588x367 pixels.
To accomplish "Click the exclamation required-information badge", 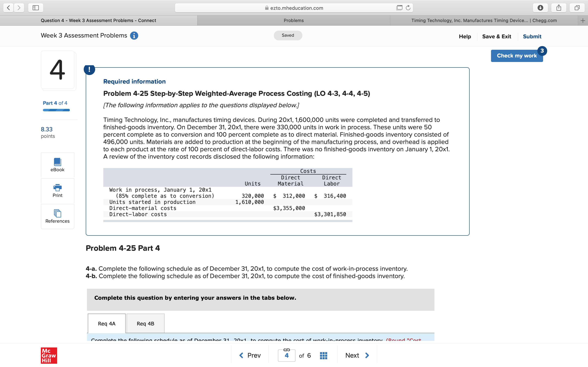I will (89, 70).
